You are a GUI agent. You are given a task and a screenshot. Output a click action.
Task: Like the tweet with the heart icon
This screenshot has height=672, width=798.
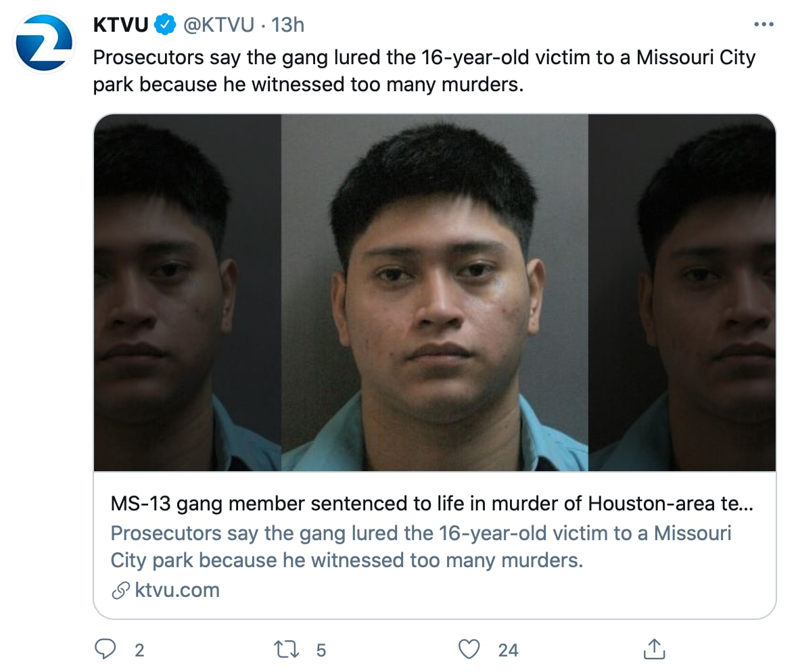tap(469, 650)
